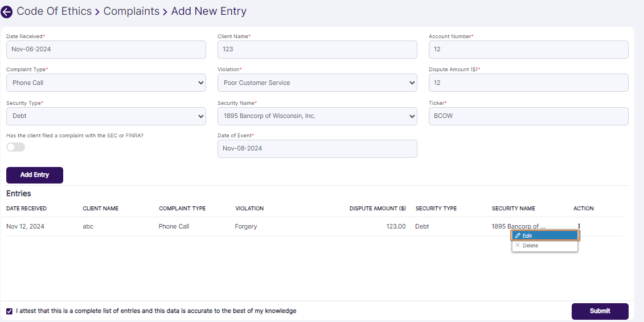Screen dimensions: 644x322
Task: Open the Date of Event field
Action: pos(317,149)
